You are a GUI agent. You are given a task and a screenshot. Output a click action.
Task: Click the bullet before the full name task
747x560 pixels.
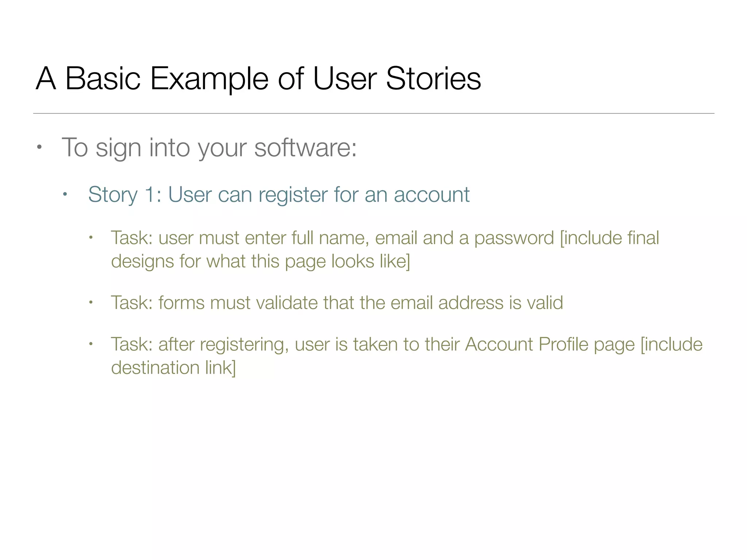click(91, 238)
